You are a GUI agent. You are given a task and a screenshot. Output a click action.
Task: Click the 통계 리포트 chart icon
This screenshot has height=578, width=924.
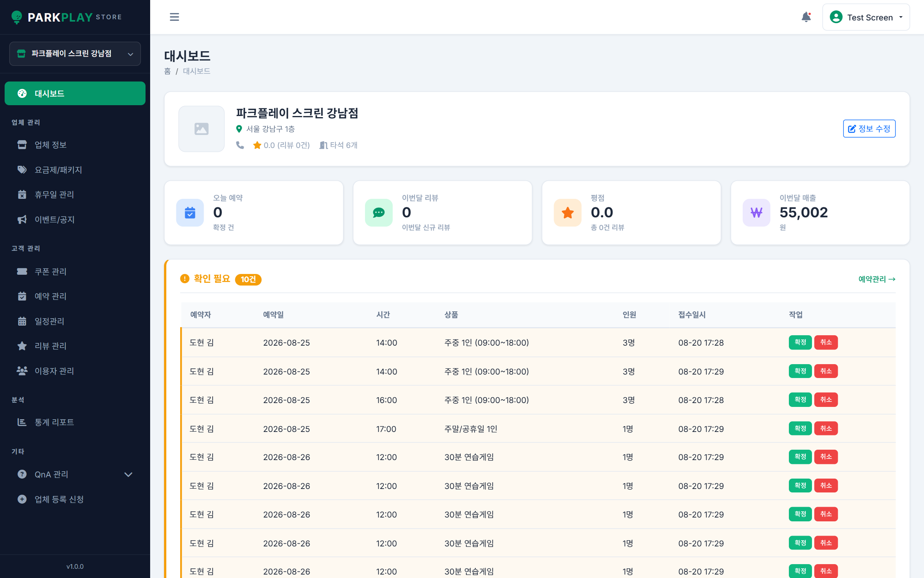point(22,422)
